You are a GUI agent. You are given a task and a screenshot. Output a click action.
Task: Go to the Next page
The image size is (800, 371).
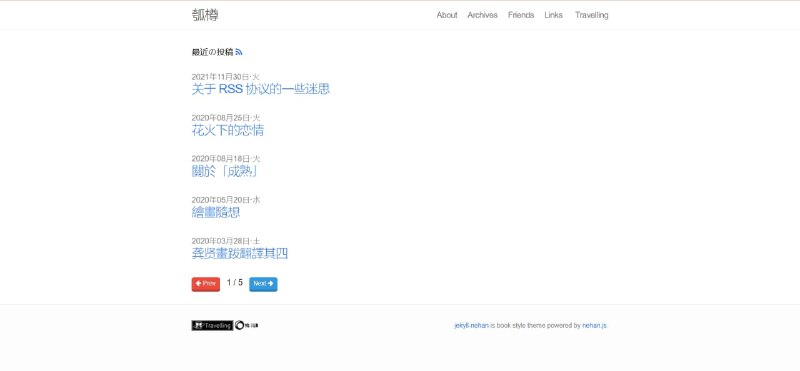tap(263, 284)
